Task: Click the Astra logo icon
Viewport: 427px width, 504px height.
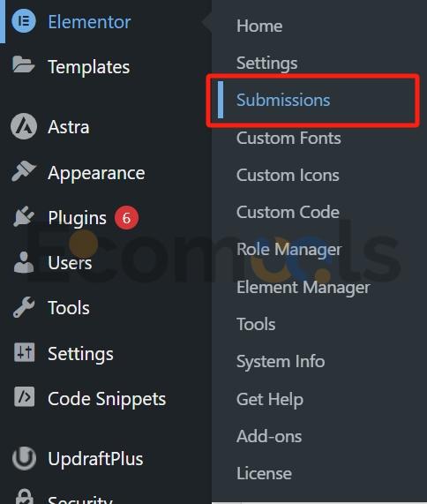Action: [24, 126]
